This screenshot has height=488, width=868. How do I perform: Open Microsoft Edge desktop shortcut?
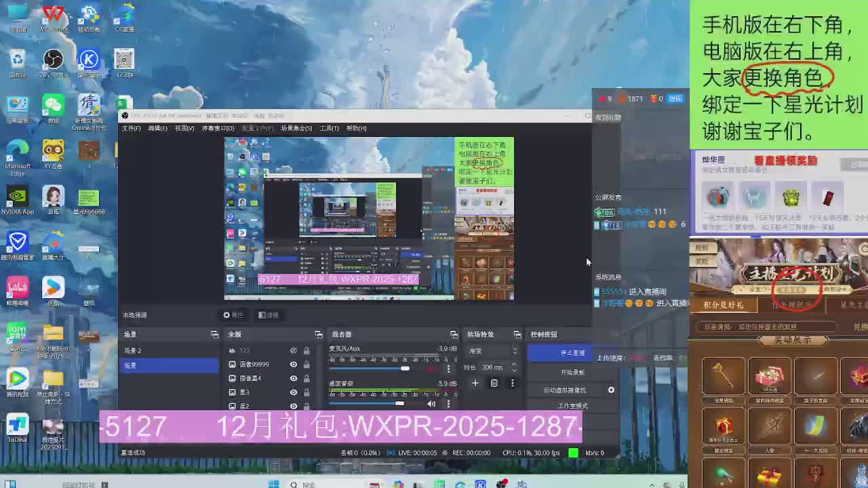point(18,158)
